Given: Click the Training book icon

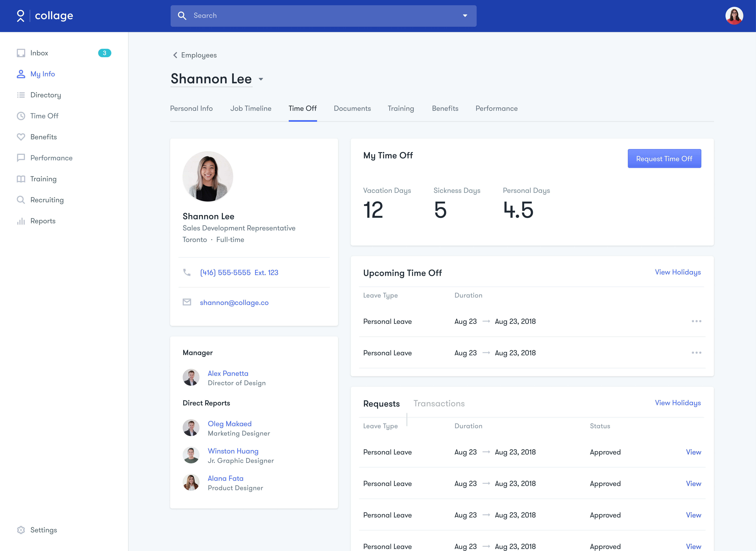Looking at the screenshot, I should (x=21, y=179).
